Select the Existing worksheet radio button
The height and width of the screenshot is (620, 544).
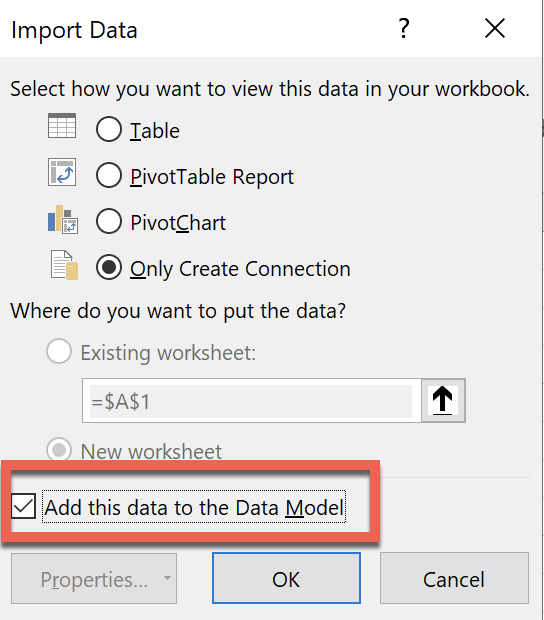tap(59, 351)
